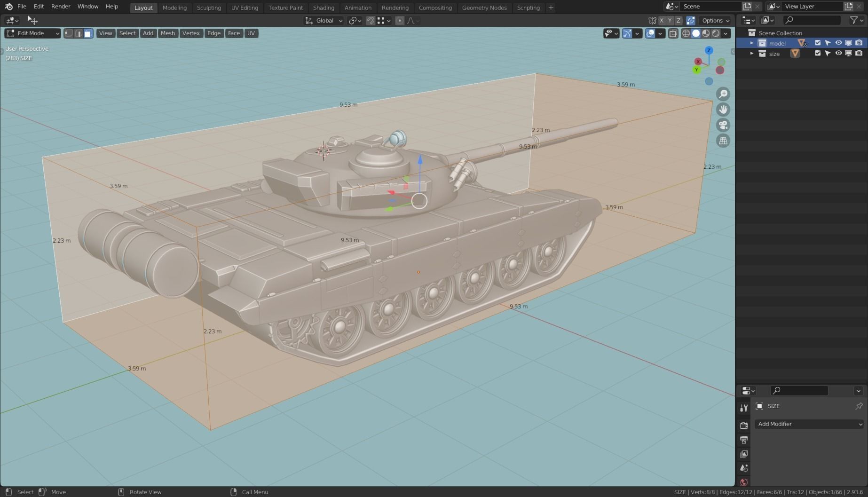Select face select mode icon

tap(88, 33)
